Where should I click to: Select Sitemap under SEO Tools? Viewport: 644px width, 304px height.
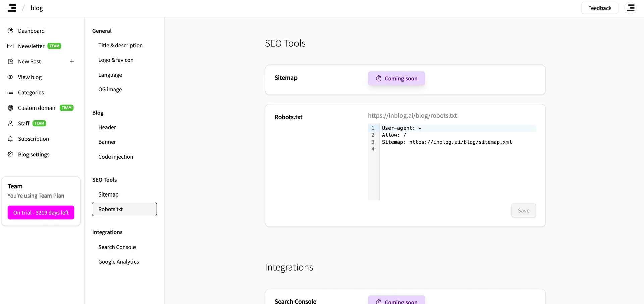point(108,194)
